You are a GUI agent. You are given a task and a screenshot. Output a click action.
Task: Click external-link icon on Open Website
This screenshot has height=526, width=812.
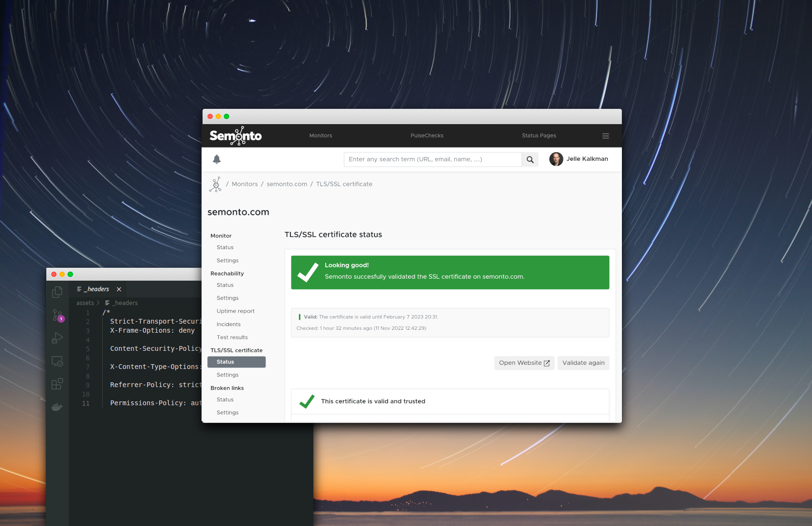547,363
